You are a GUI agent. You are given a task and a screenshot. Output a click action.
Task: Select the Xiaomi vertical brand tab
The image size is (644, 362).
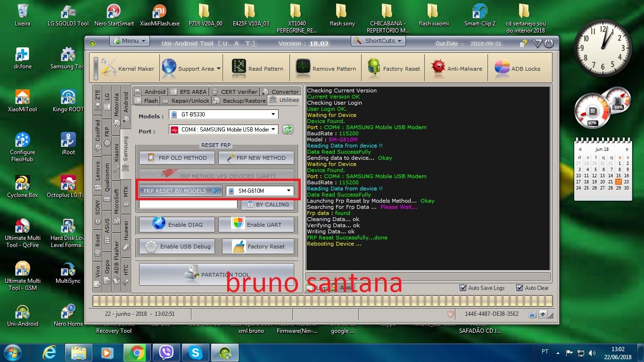[x=116, y=157]
